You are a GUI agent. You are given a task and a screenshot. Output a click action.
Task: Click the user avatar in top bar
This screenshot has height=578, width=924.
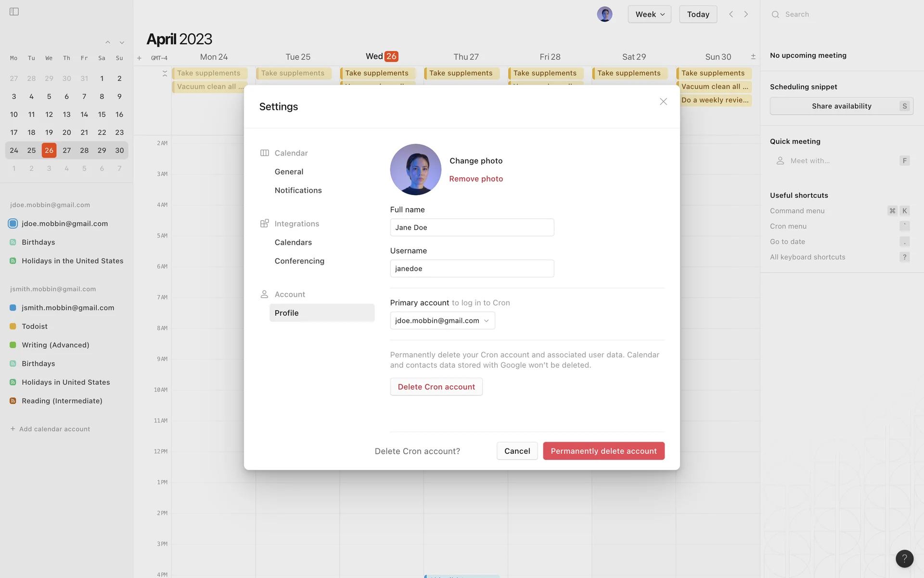(x=604, y=14)
